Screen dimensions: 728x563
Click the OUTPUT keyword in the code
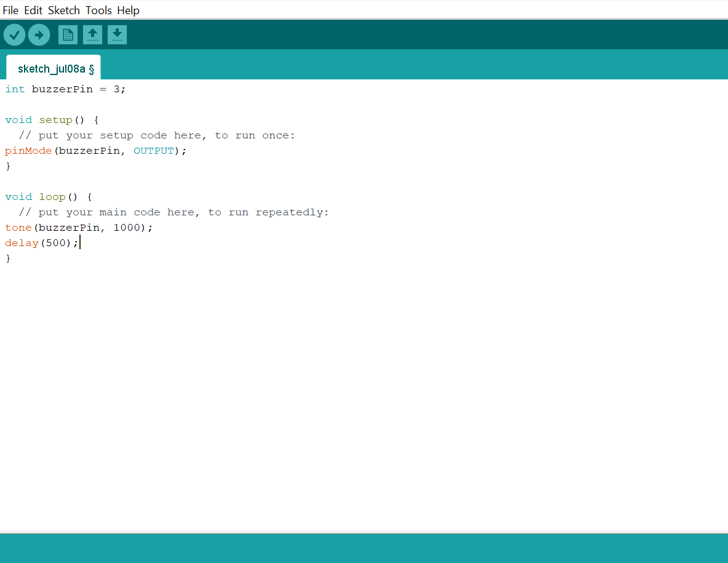(x=154, y=151)
